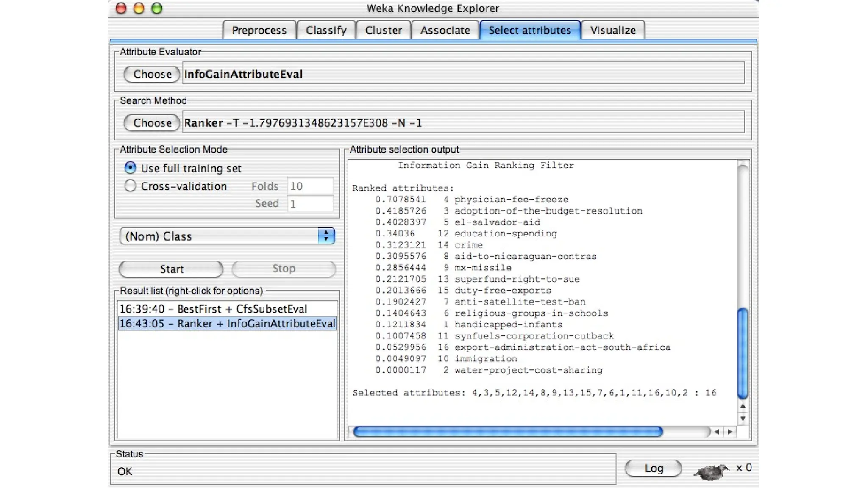Click the Folds input field
Screen dimensions: 868x488
pos(310,186)
